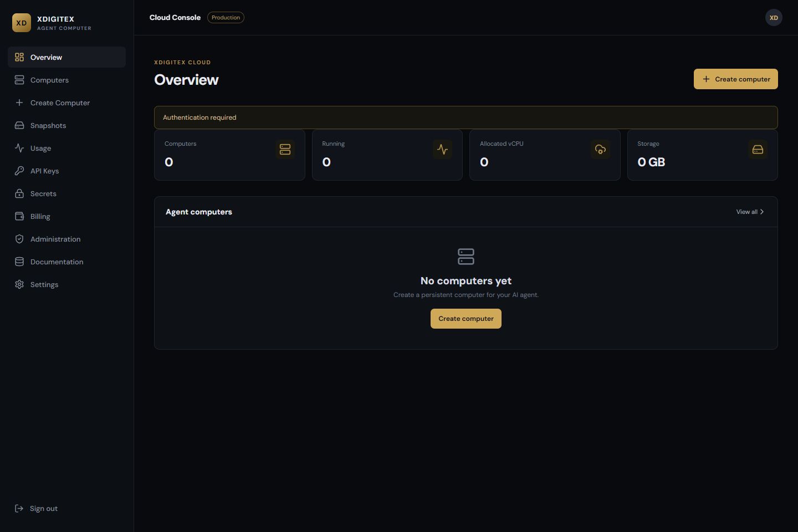This screenshot has width=798, height=532.
Task: Click the XD logo in sidebar
Action: click(22, 23)
